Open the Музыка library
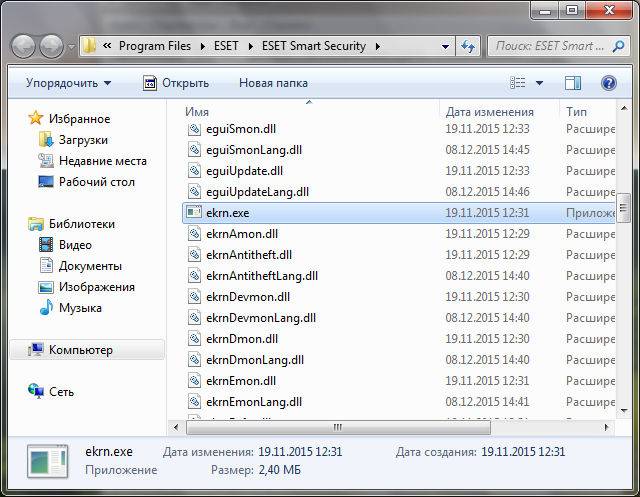The width and height of the screenshot is (640, 497). pyautogui.click(x=70, y=308)
